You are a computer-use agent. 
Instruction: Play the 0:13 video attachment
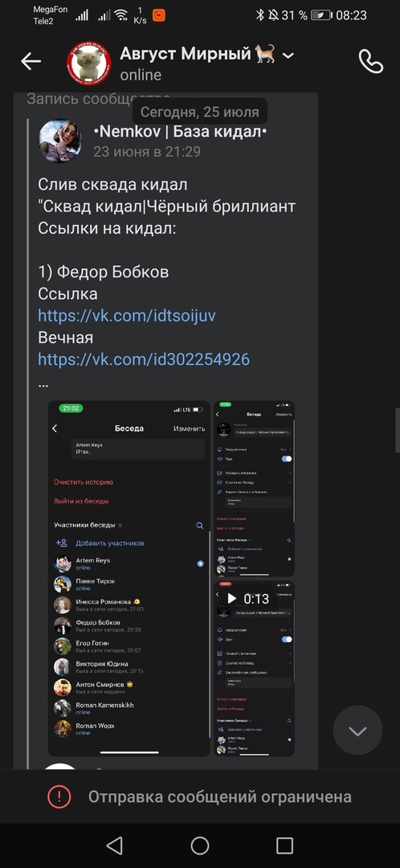click(x=254, y=668)
